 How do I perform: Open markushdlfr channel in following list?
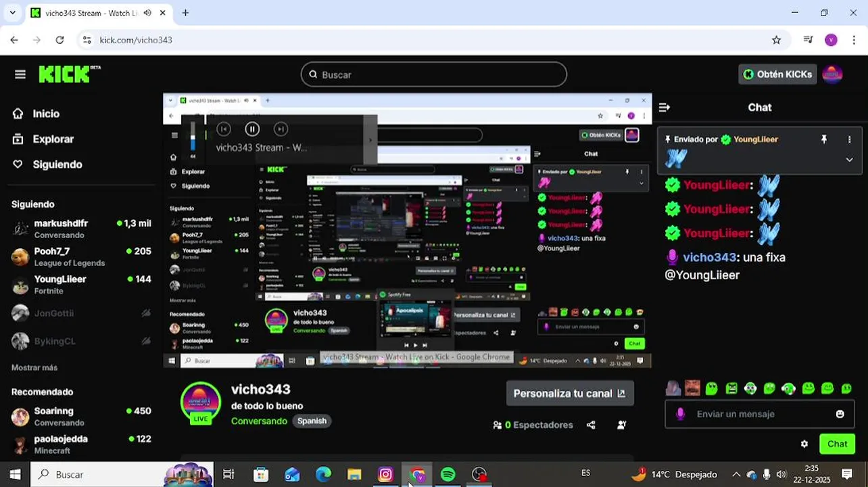(x=81, y=229)
